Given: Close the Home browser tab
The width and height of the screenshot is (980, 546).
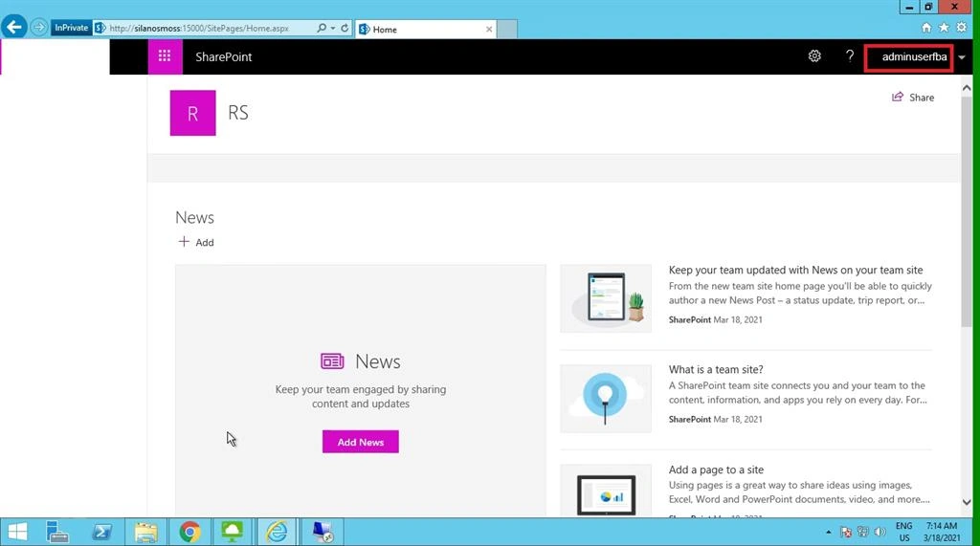Looking at the screenshot, I should (x=489, y=30).
